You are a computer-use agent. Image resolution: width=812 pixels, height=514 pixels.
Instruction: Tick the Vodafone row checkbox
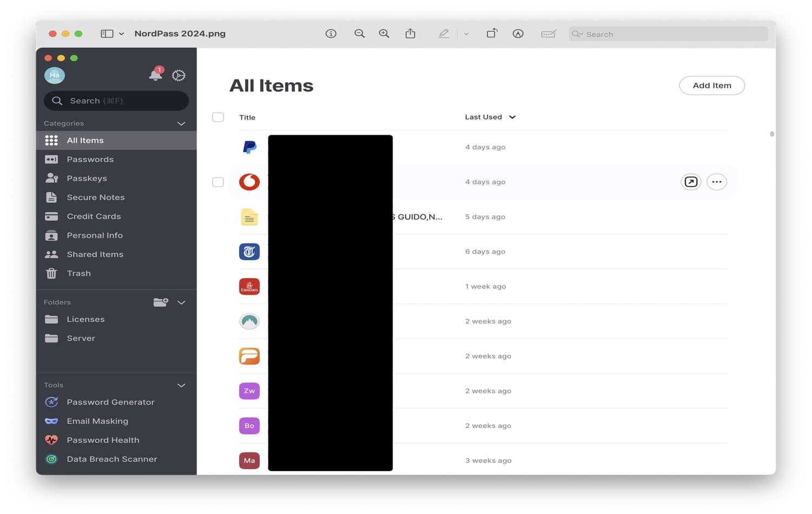[x=218, y=182]
